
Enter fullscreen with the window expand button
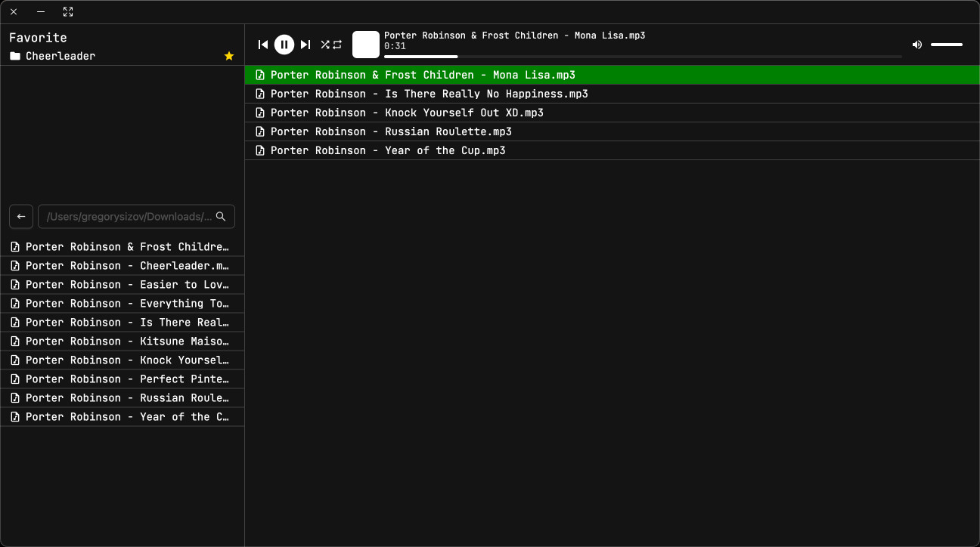(68, 12)
